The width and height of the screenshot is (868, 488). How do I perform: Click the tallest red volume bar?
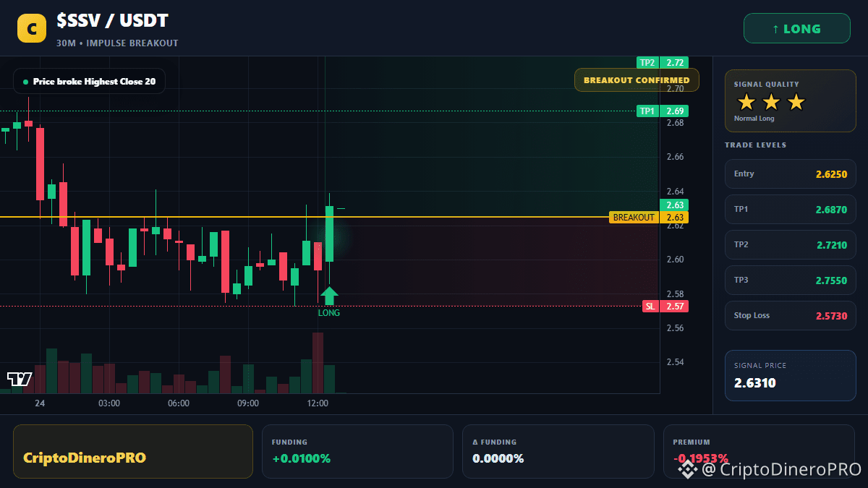point(318,363)
